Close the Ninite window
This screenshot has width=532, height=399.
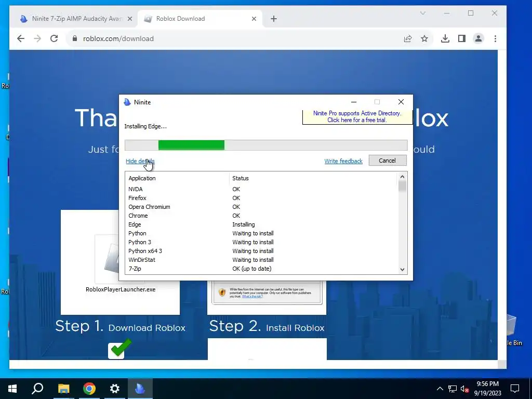pos(401,102)
